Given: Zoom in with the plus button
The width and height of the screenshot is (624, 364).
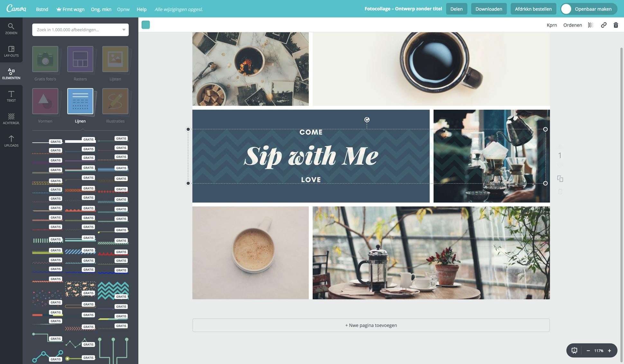Looking at the screenshot, I should pos(610,350).
